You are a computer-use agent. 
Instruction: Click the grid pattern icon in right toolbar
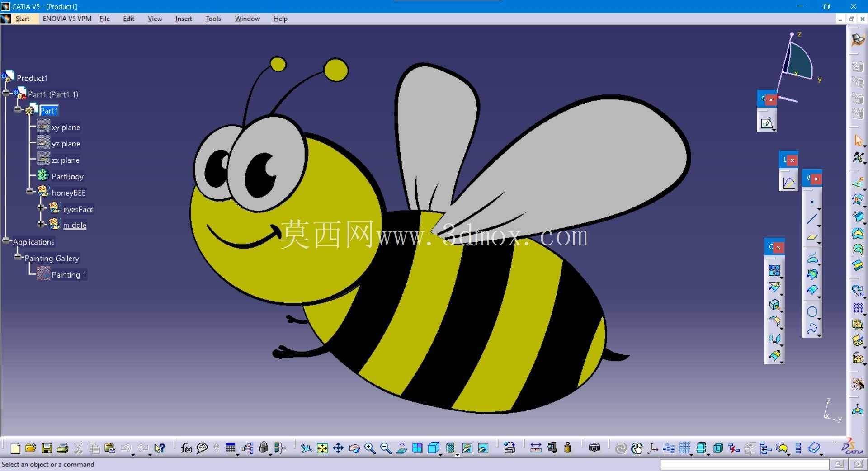pos(858,308)
